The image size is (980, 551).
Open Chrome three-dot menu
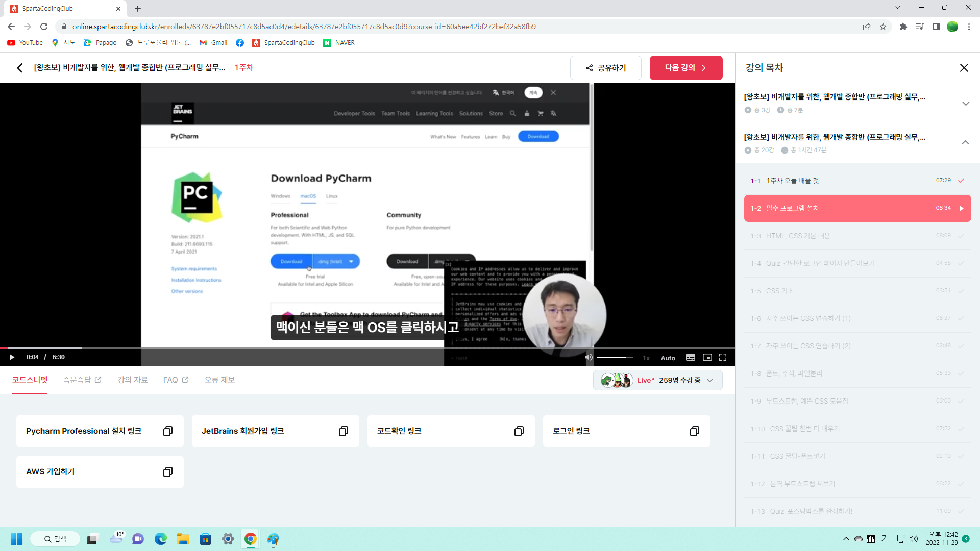[969, 27]
